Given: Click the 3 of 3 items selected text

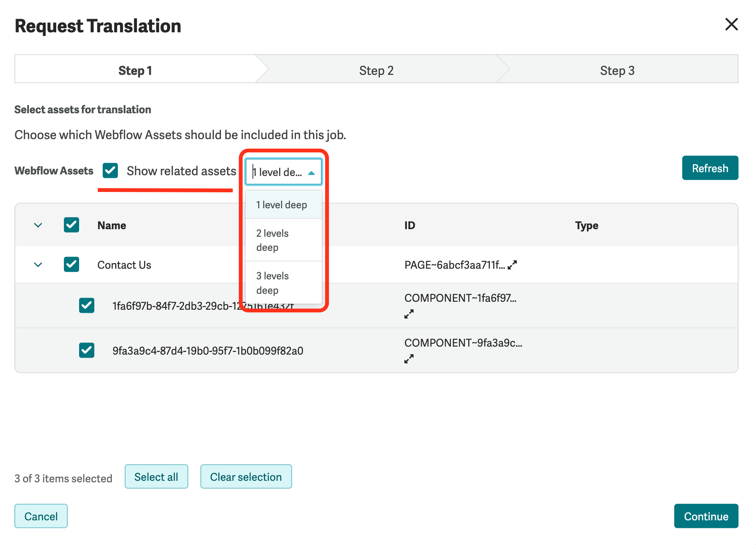Looking at the screenshot, I should click(x=64, y=478).
